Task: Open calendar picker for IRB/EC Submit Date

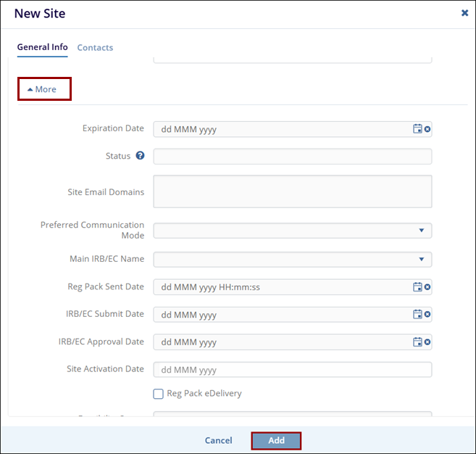Action: 417,315
